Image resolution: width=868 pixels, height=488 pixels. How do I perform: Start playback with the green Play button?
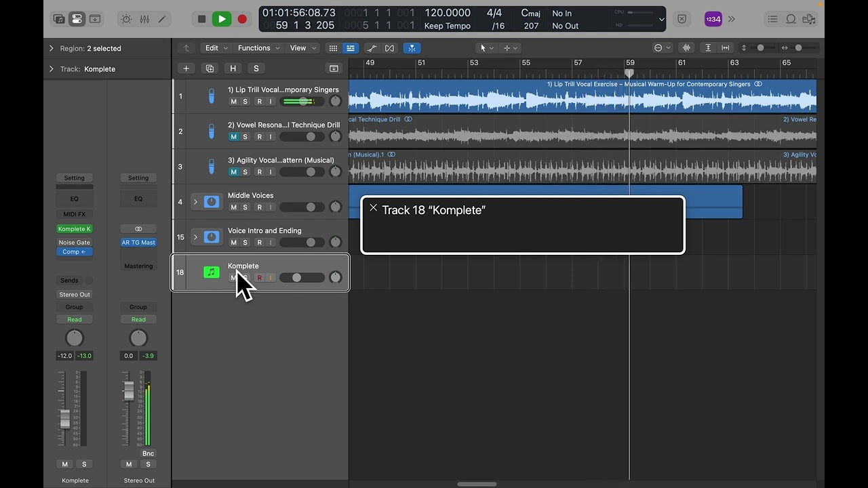point(222,19)
